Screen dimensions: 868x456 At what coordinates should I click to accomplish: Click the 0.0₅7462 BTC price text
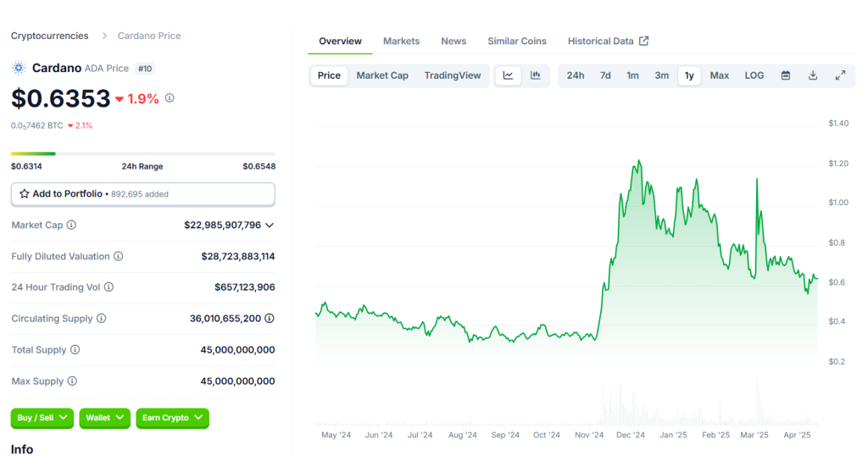click(37, 125)
